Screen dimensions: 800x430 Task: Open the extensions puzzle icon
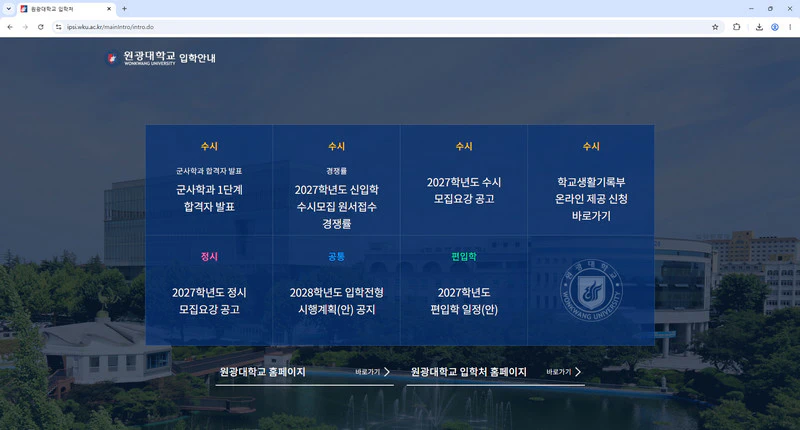tap(736, 27)
